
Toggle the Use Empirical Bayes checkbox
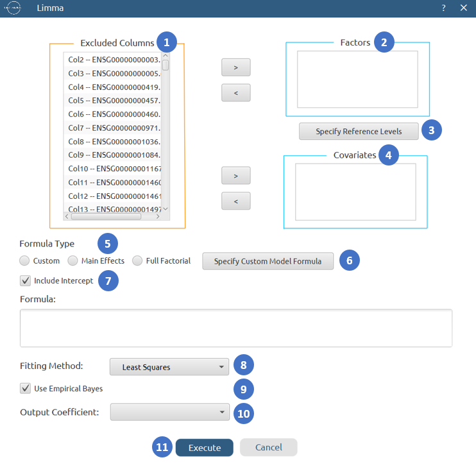coord(25,388)
